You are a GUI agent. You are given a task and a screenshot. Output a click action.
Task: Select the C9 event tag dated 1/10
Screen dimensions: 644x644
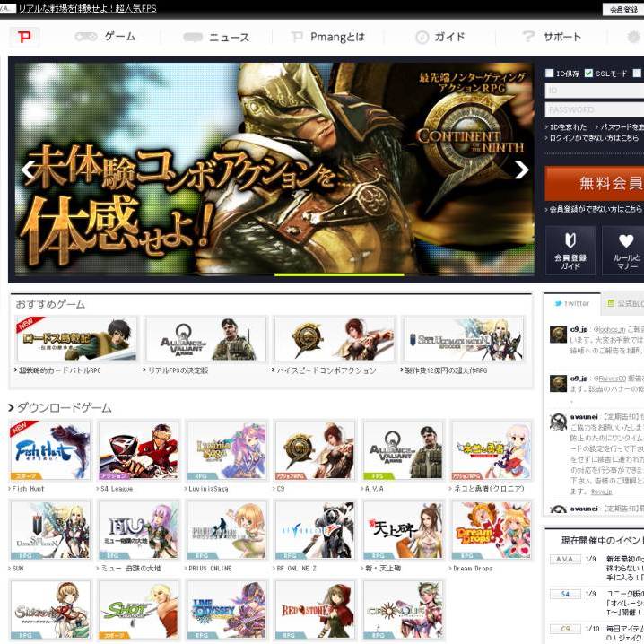tap(565, 629)
